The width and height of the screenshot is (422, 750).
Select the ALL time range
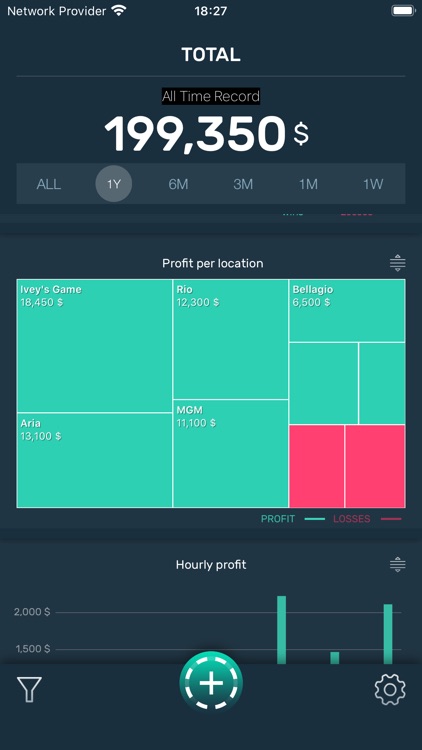49,184
